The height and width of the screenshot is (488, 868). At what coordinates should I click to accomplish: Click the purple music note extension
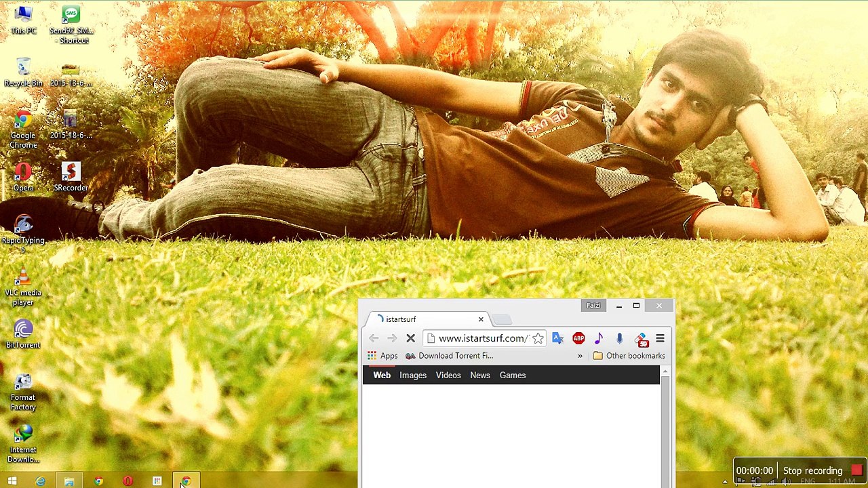[x=599, y=338]
